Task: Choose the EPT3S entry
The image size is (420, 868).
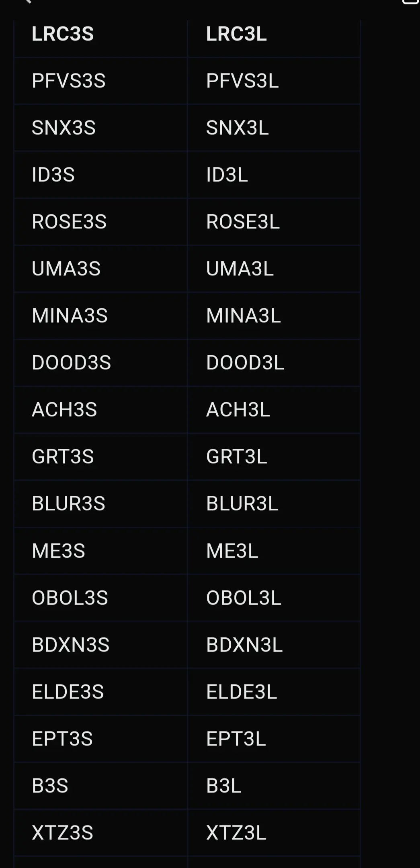Action: pyautogui.click(x=101, y=739)
